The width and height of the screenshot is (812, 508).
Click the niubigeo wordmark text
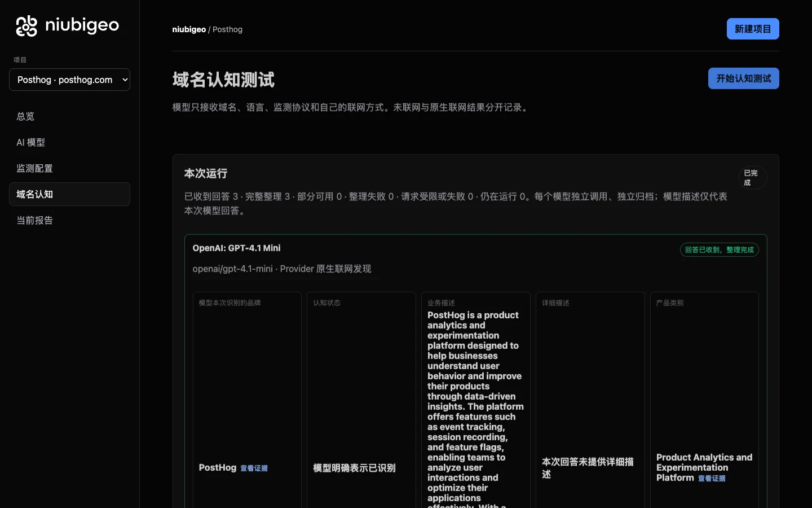coord(82,25)
